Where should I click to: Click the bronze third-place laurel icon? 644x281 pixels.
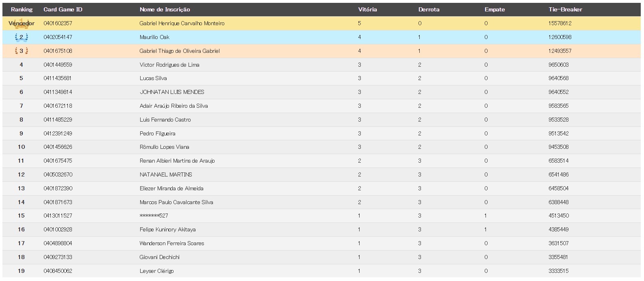coord(21,51)
